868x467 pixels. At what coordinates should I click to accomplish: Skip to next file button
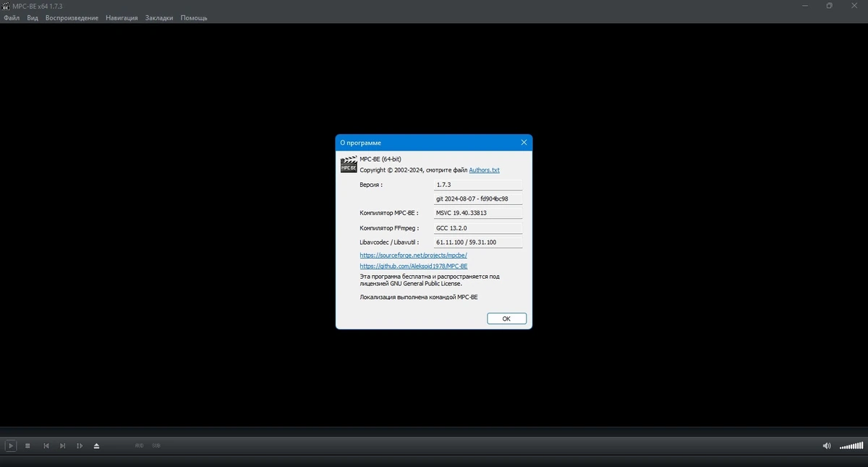pos(63,446)
